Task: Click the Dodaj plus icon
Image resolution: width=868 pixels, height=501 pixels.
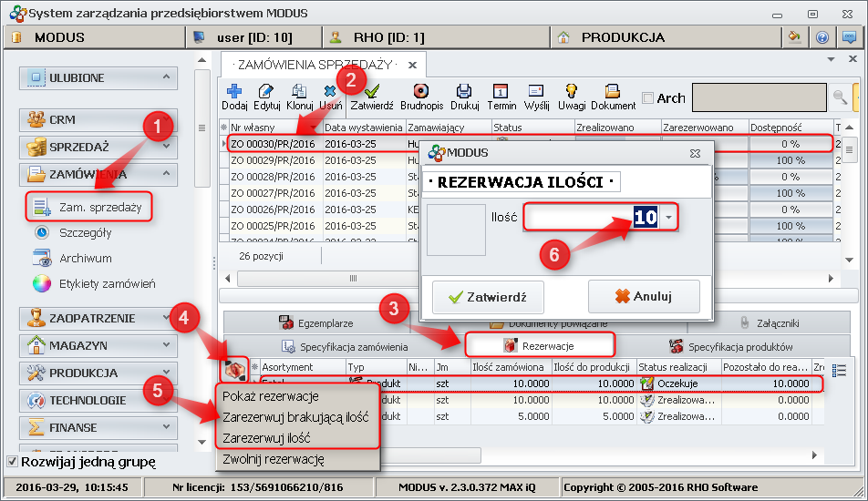Action: (234, 91)
